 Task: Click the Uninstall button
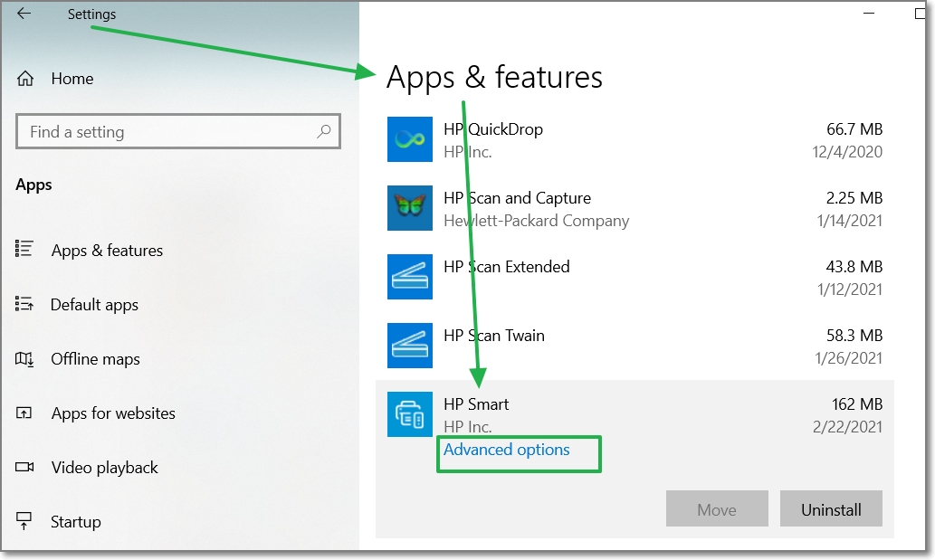831,508
